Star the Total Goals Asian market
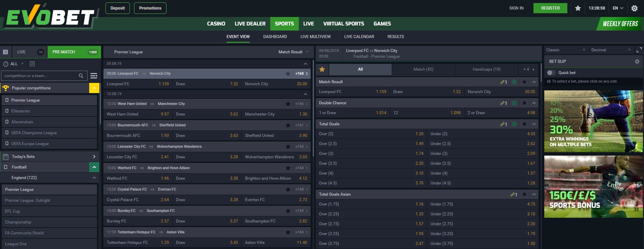The height and width of the screenshot is (249, 644). coord(524,195)
